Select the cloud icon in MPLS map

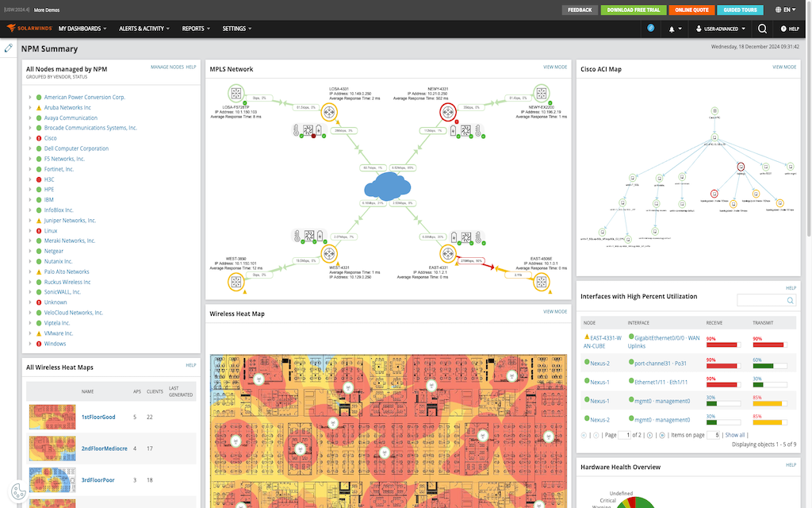click(x=387, y=187)
